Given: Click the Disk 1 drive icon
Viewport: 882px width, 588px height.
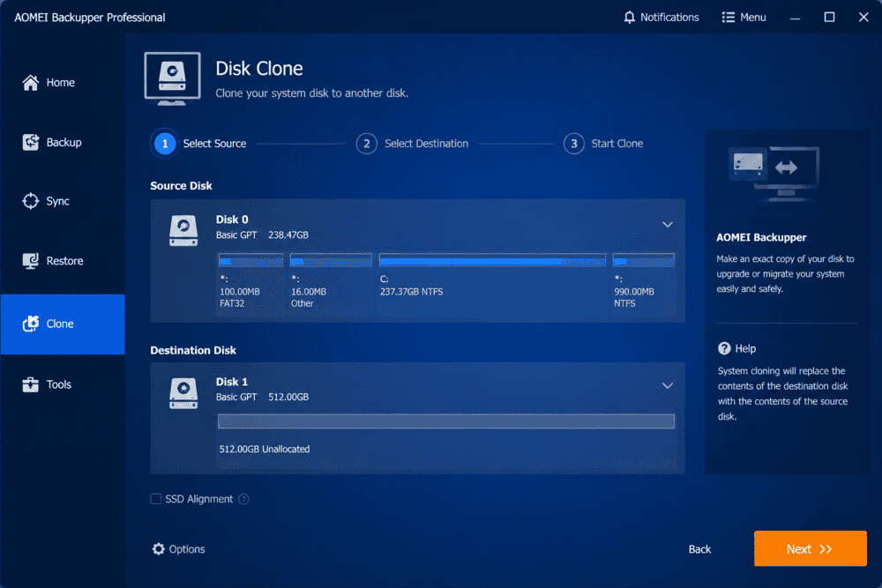Looking at the screenshot, I should [183, 392].
